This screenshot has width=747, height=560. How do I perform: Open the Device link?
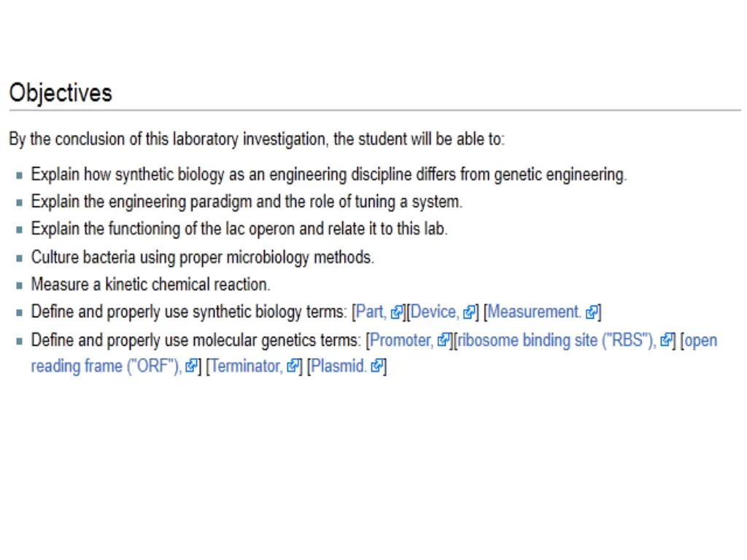(435, 312)
